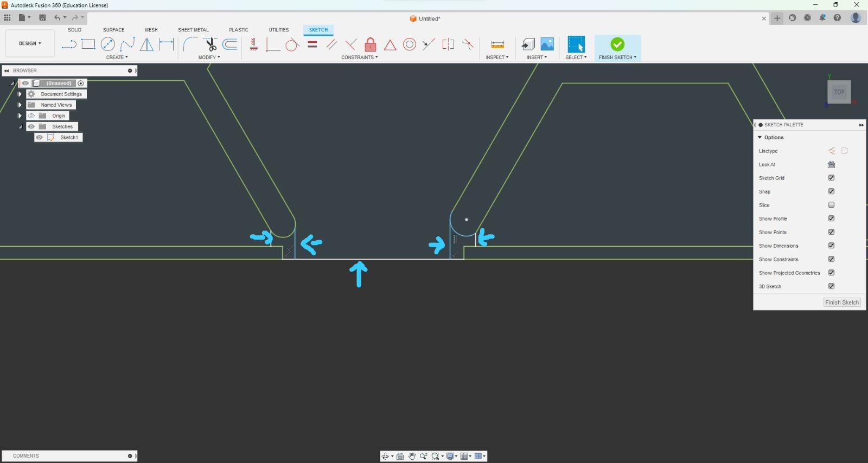Select the Line sketch tool

click(x=69, y=44)
